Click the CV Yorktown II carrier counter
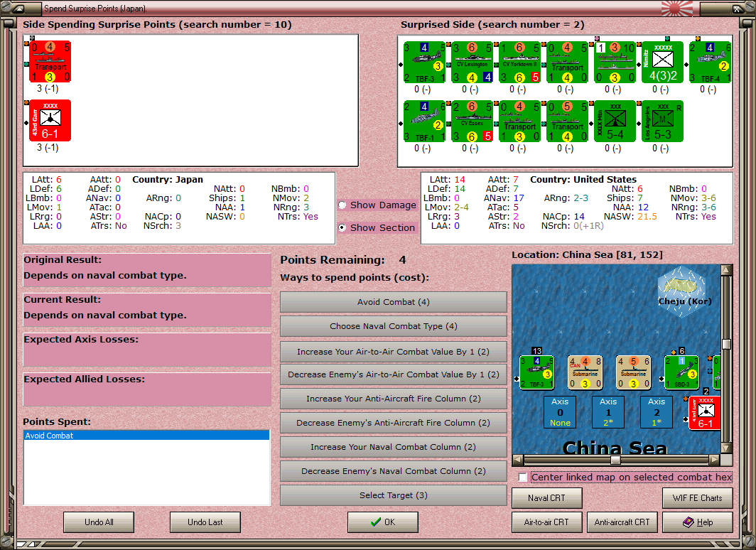This screenshot has width=756, height=550. [x=520, y=63]
